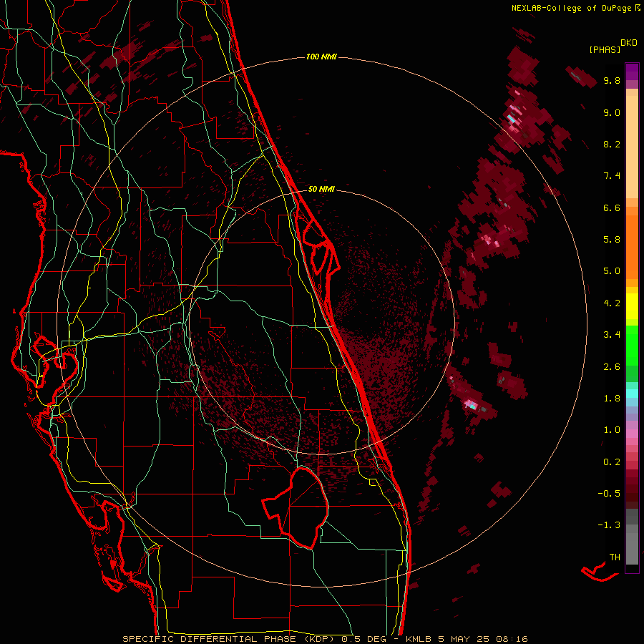The height and width of the screenshot is (644, 644).
Task: Click the NEXLAB-College of DuPage header text
Action: tap(571, 8)
